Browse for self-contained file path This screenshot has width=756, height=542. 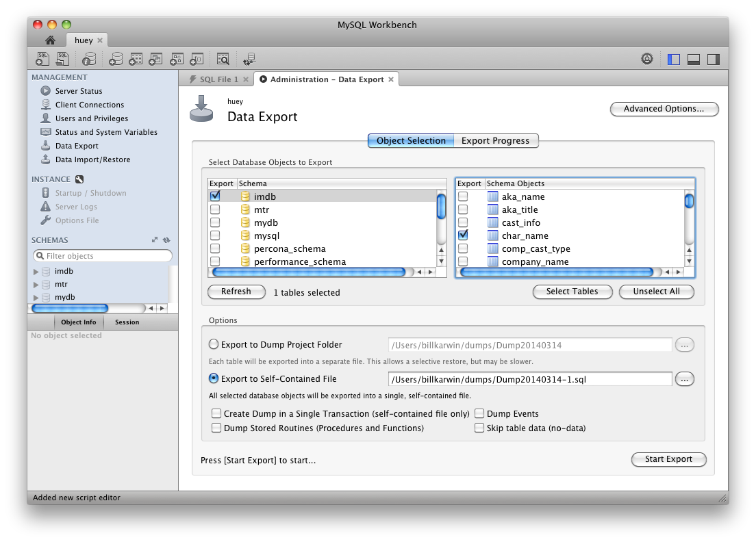684,380
